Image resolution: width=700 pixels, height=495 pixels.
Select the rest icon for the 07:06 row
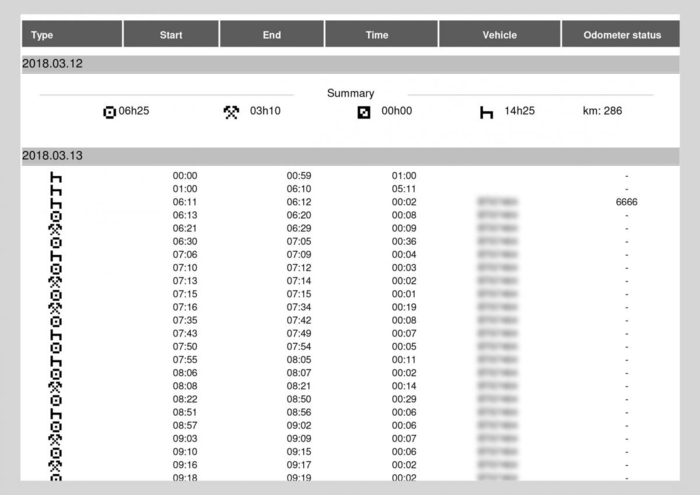pos(57,254)
